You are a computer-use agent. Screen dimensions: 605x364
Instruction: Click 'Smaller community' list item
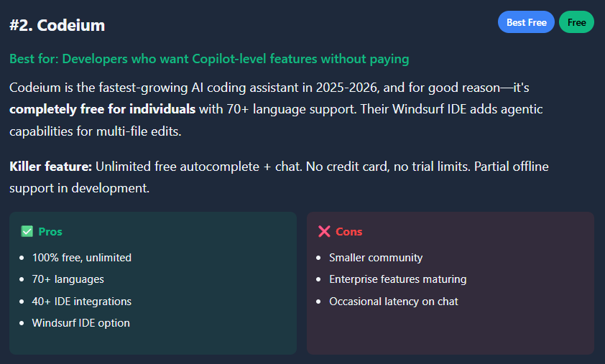(x=376, y=257)
